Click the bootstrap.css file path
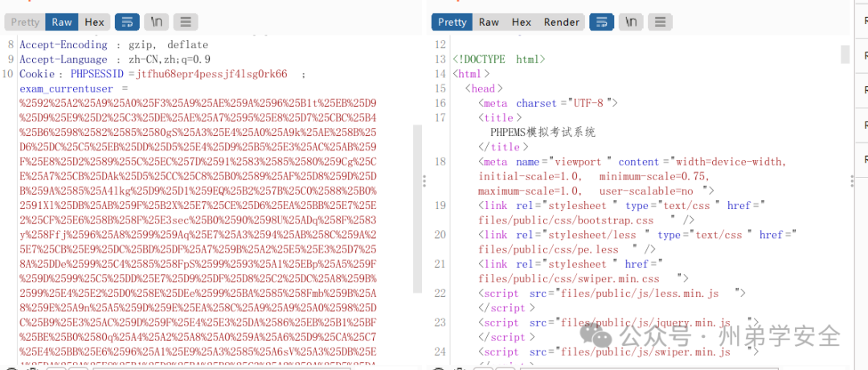This screenshot has height=370, width=868. [x=566, y=220]
